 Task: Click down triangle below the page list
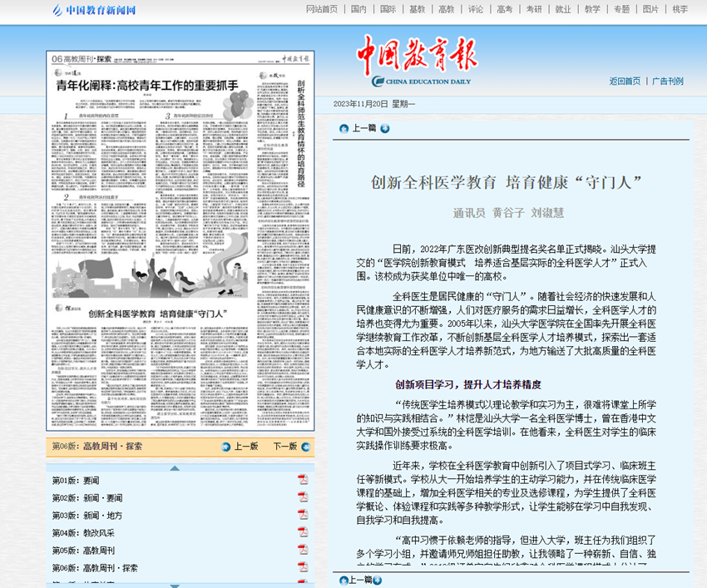pos(175,586)
